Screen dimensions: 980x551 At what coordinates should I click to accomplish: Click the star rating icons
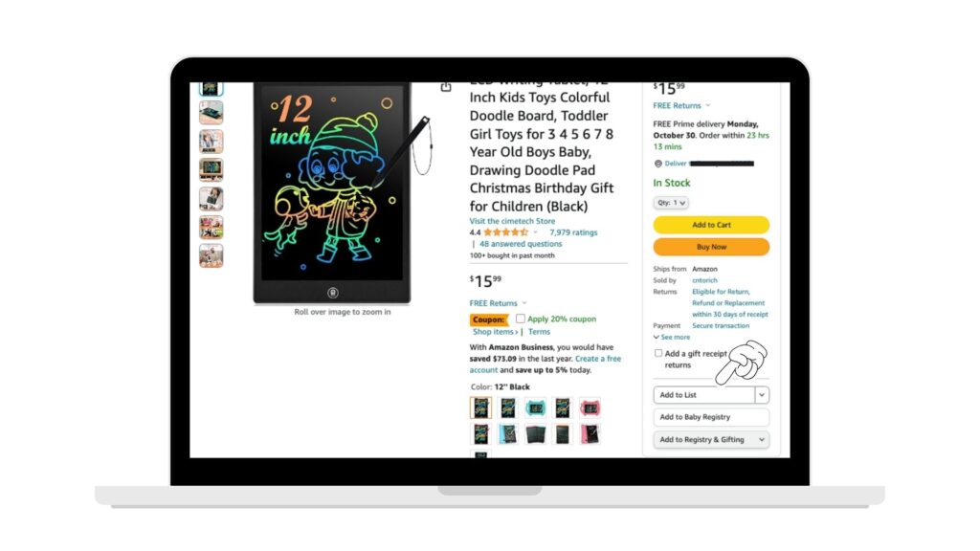(505, 232)
